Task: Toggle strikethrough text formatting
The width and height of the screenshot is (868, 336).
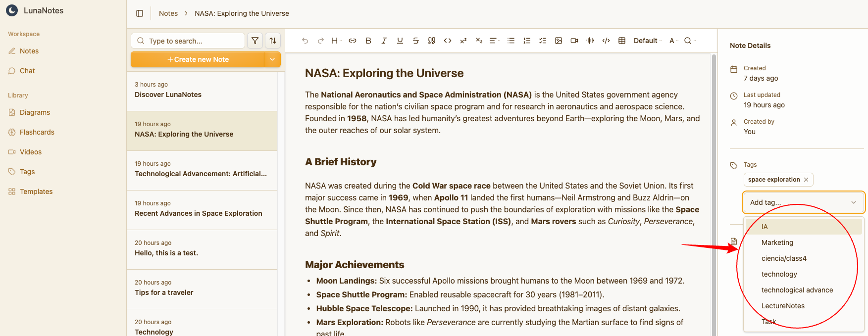Action: [x=416, y=41]
